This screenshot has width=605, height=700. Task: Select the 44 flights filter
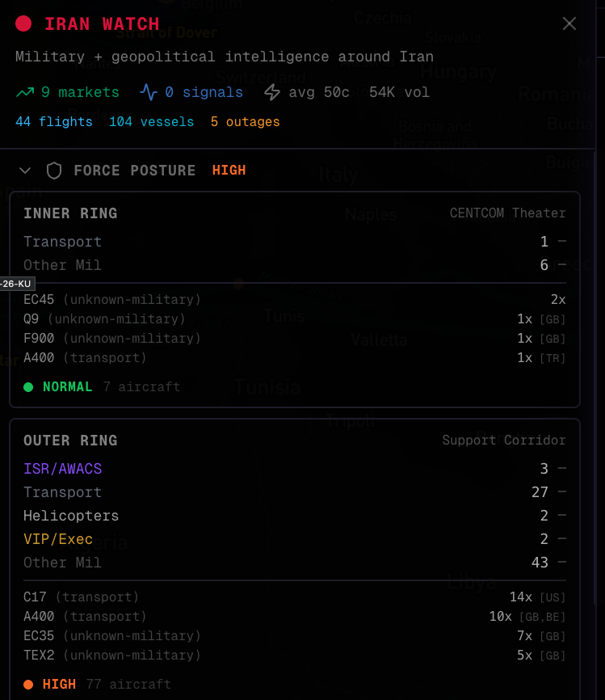coord(54,122)
